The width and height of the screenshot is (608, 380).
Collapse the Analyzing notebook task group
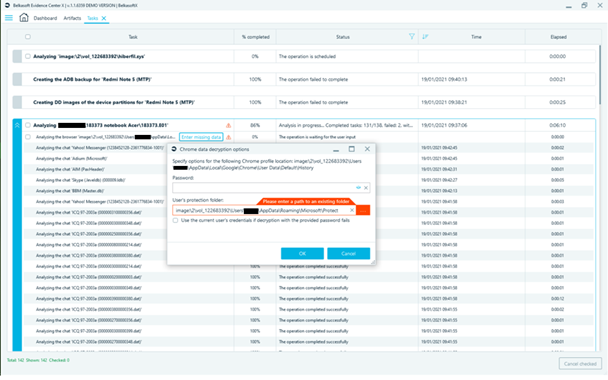coord(17,125)
